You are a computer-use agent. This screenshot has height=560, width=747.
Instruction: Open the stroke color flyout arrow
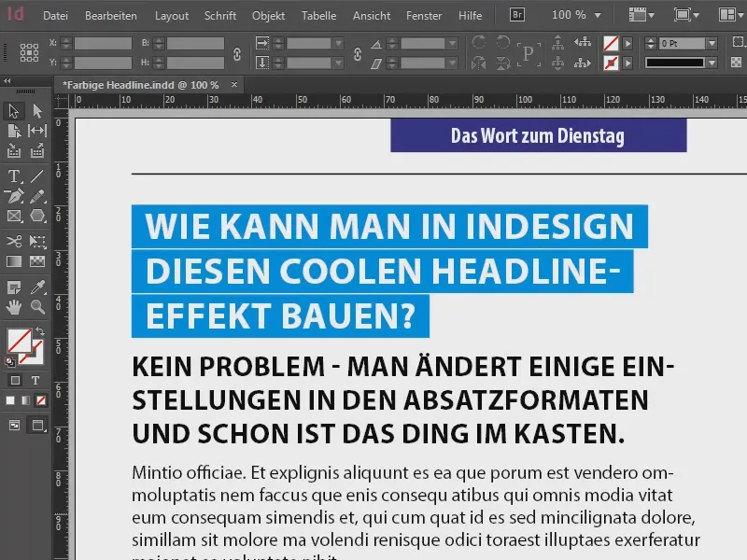point(627,63)
